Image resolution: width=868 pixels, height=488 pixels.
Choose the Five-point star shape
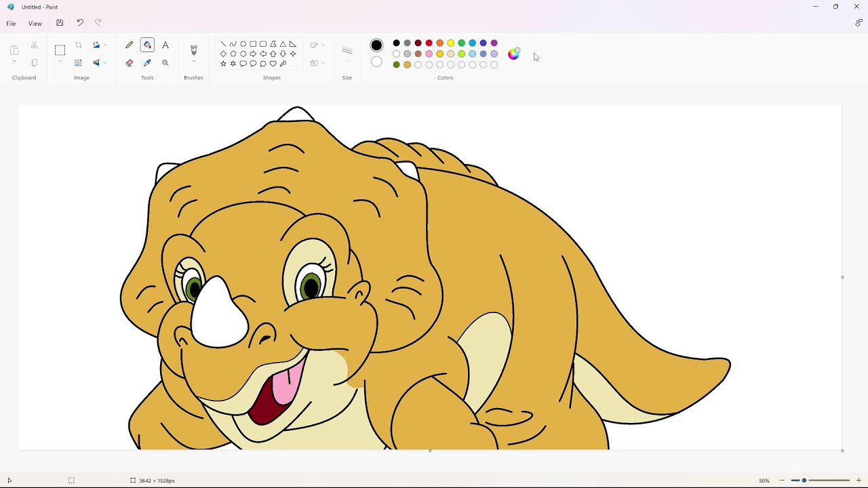pos(223,64)
